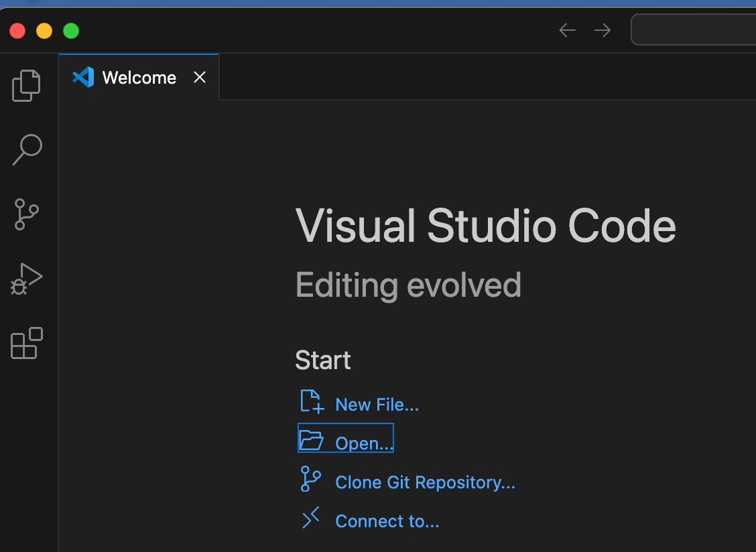756x552 pixels.
Task: Go forward using the right arrow
Action: click(x=603, y=30)
